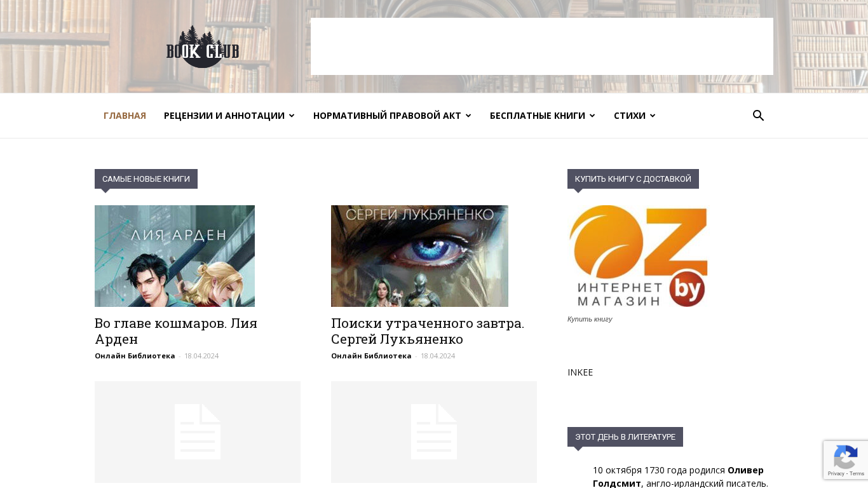This screenshot has width=868, height=488.
Task: Select the САМЫЕ НОВЫЕ КНИГИ section header
Action: coord(146,179)
